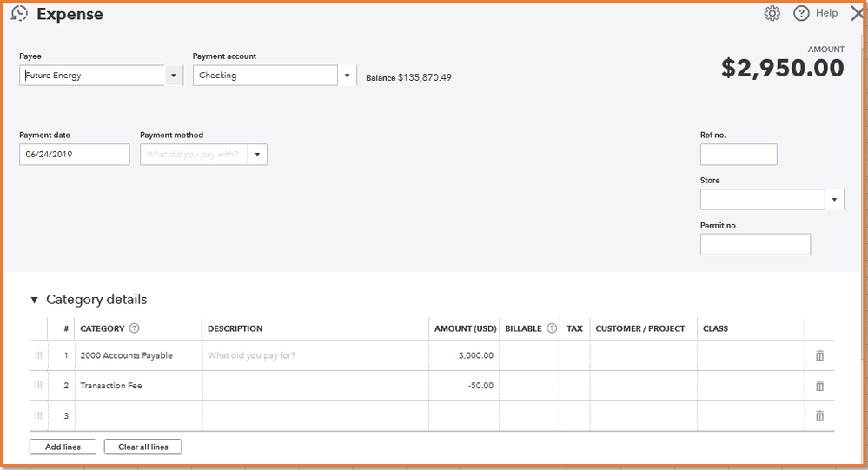This screenshot has width=868, height=470.
Task: Open the Store dropdown list
Action: (834, 200)
